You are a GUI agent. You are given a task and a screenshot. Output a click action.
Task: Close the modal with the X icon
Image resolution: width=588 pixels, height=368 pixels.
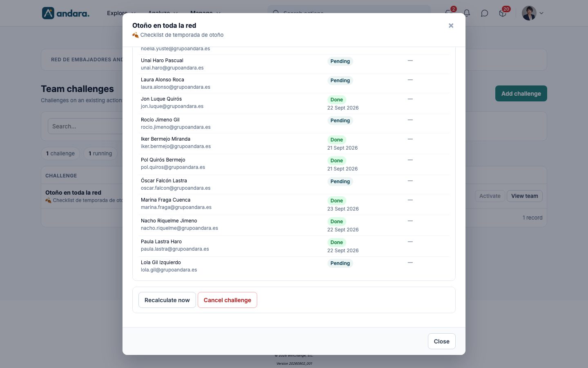click(x=451, y=26)
